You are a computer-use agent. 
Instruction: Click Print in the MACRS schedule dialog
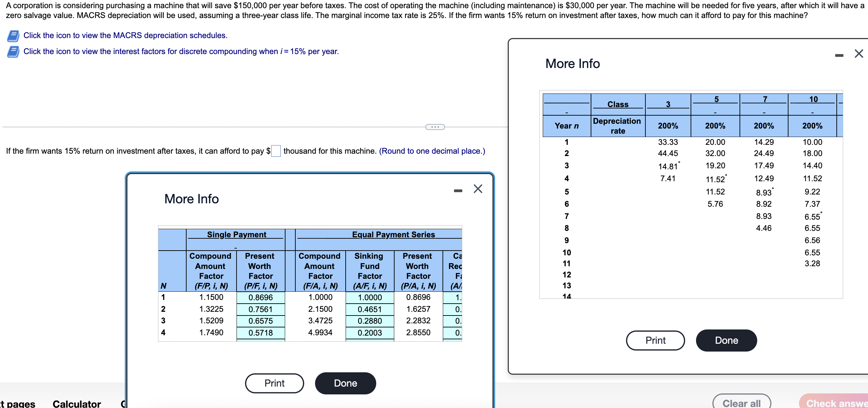click(655, 340)
